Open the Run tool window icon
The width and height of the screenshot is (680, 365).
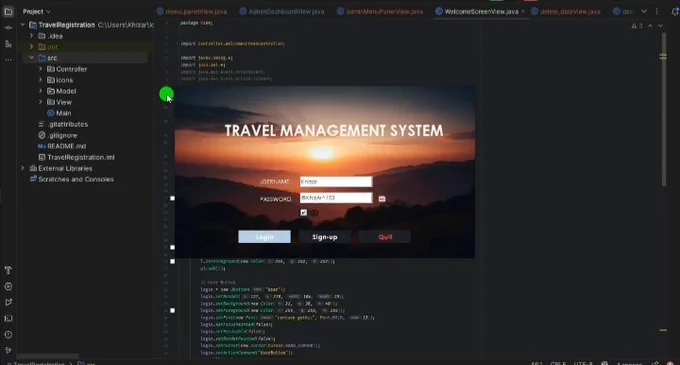[x=8, y=287]
